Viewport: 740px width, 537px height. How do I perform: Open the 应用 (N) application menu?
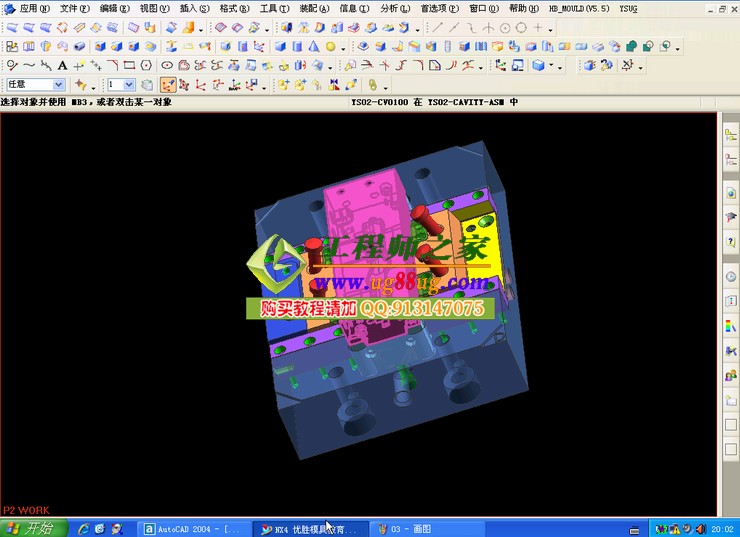34,8
